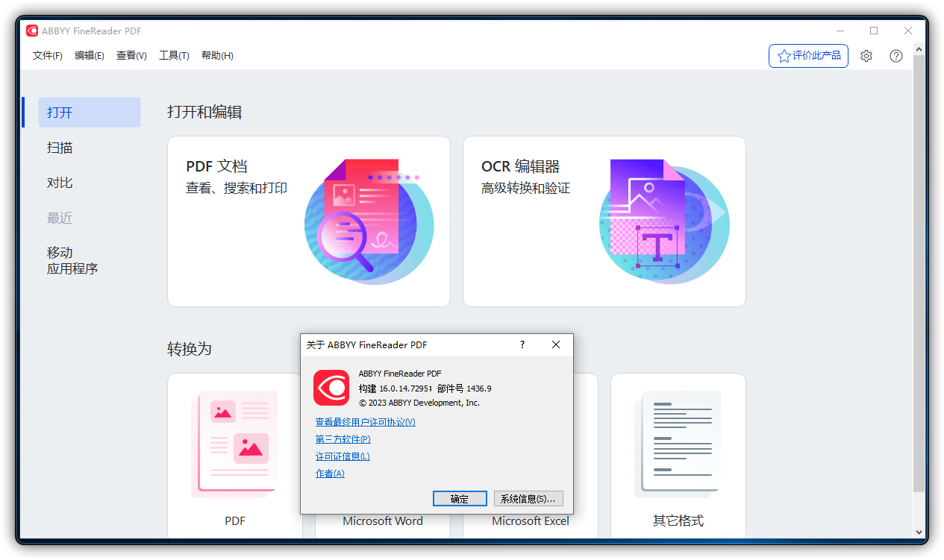Click the PDF document magnifier illustration
This screenshot has height=560, width=944.
tap(369, 221)
